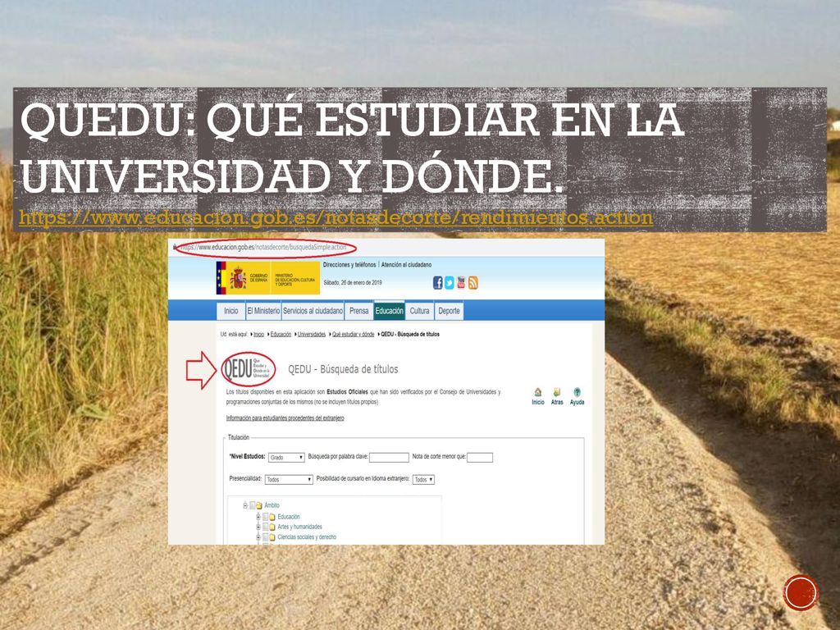Click the Ciencias sociales y derecho label

307,537
